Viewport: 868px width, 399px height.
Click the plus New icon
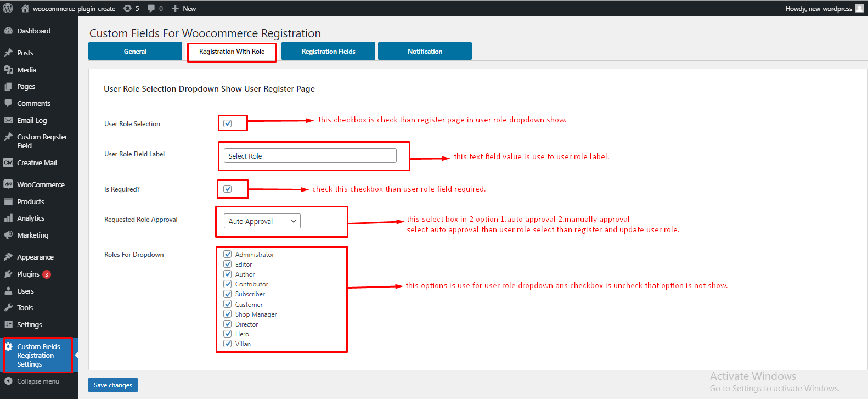175,8
